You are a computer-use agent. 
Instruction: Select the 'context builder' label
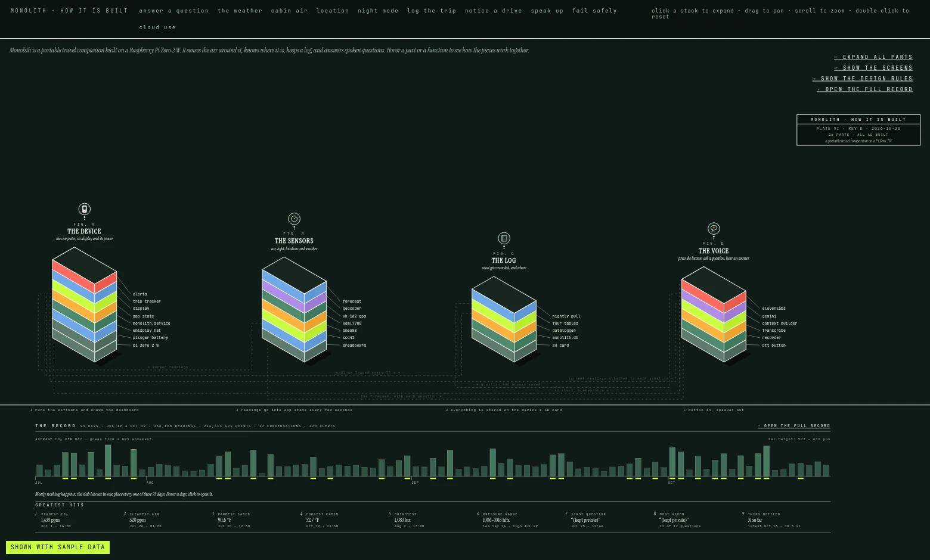(x=780, y=323)
